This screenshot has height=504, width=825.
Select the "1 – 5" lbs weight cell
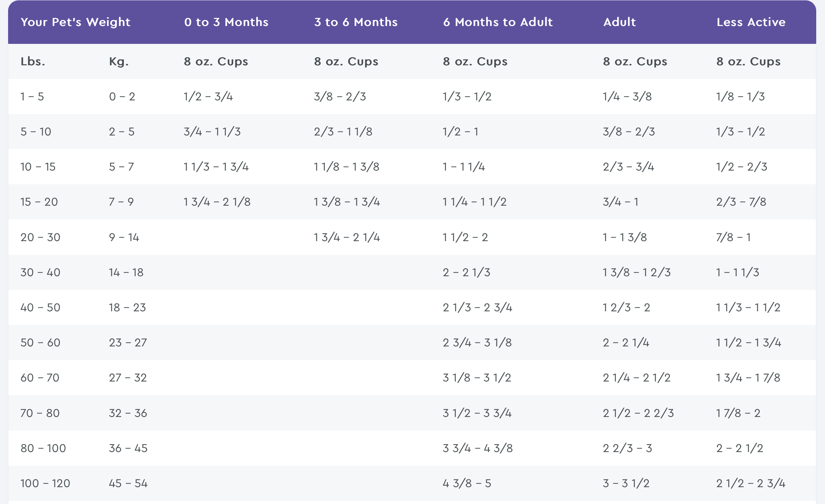point(32,97)
